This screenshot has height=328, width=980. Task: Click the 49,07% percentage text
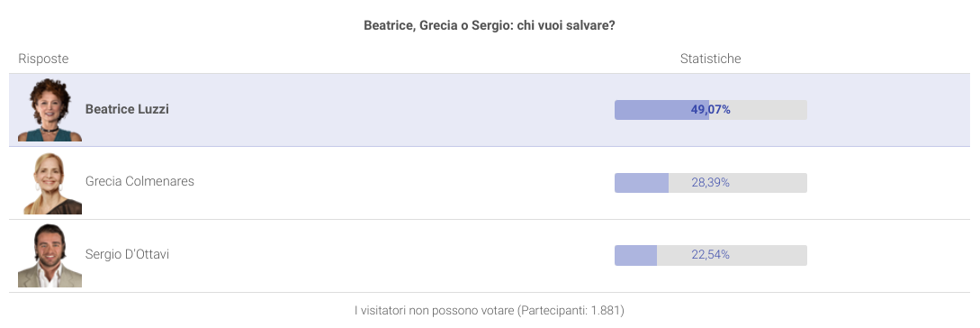(x=711, y=110)
